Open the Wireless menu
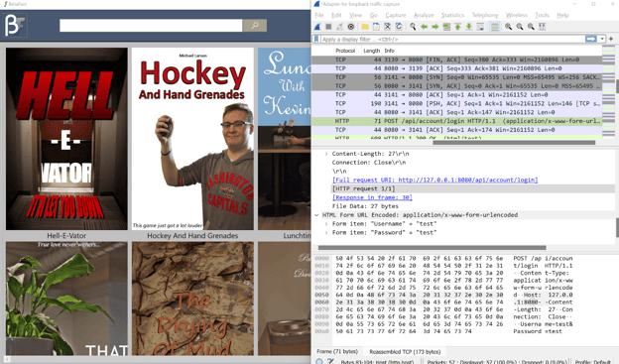619x364 pixels. pos(517,16)
